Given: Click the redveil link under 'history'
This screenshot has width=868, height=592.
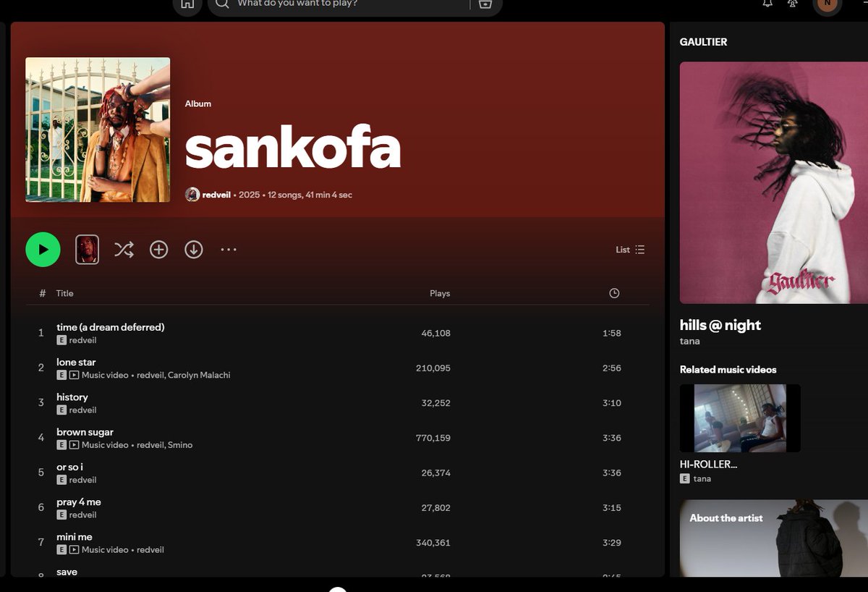Looking at the screenshot, I should tap(82, 410).
